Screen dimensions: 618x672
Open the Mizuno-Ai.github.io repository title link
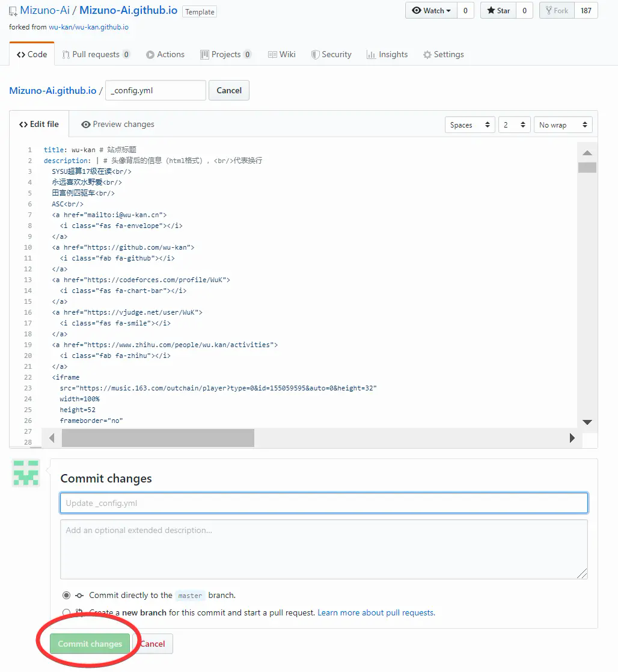(128, 10)
